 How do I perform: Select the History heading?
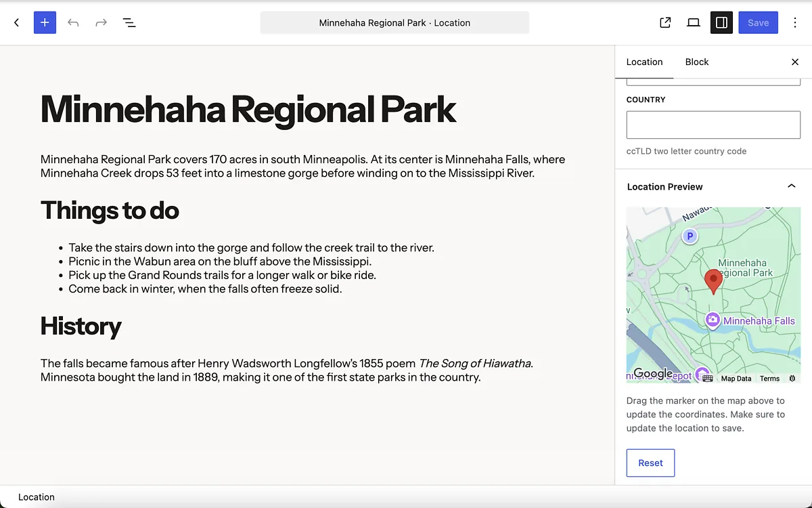(81, 326)
